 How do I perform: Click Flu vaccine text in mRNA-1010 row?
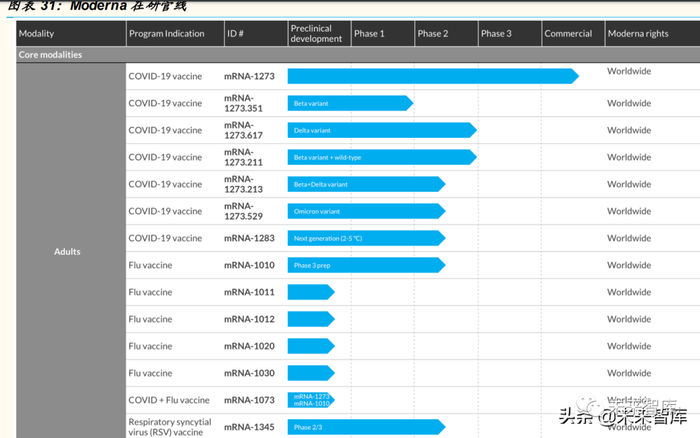click(x=150, y=265)
